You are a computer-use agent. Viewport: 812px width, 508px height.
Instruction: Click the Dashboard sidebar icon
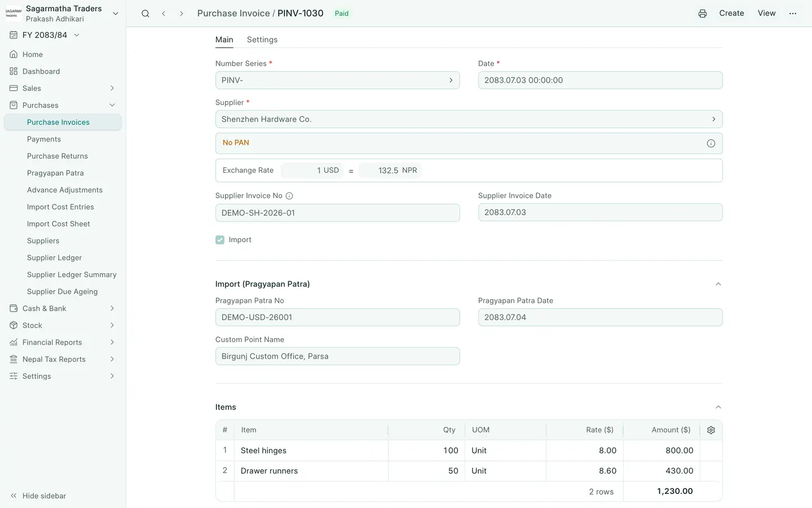coord(14,71)
